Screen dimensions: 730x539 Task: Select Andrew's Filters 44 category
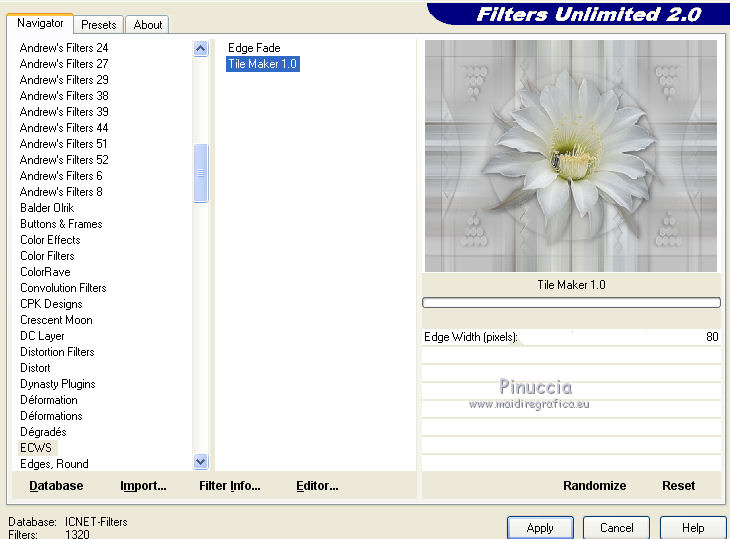click(64, 128)
